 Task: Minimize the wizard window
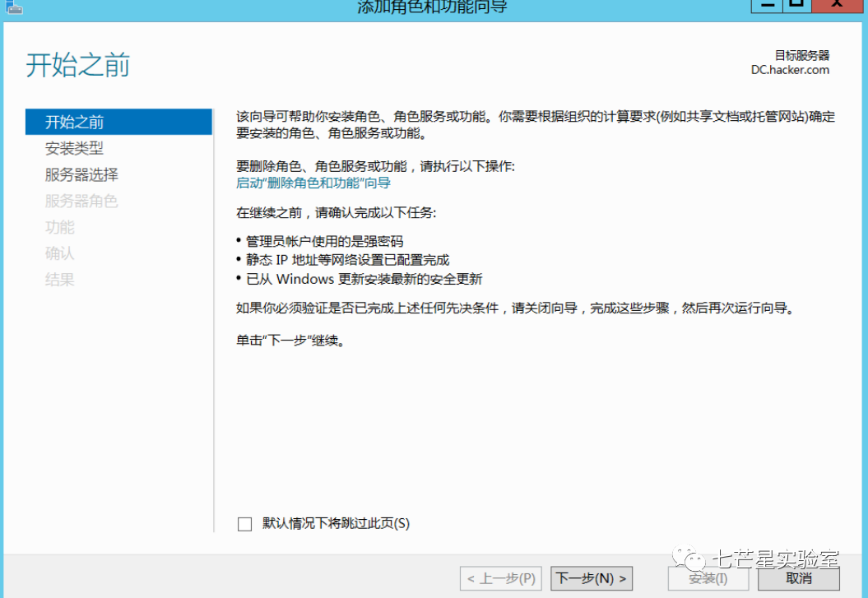[767, 5]
